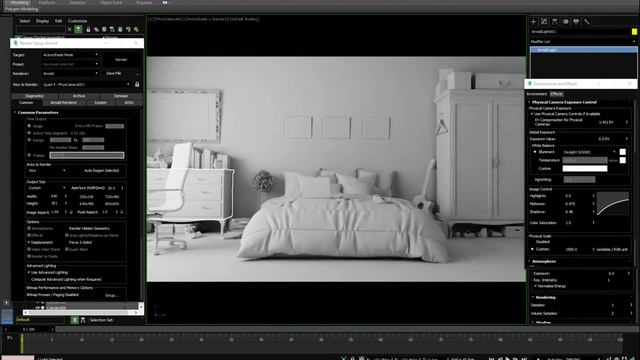Toggle Use Advanced Lighting checkbox
The height and width of the screenshot is (360, 640).
[x=29, y=272]
